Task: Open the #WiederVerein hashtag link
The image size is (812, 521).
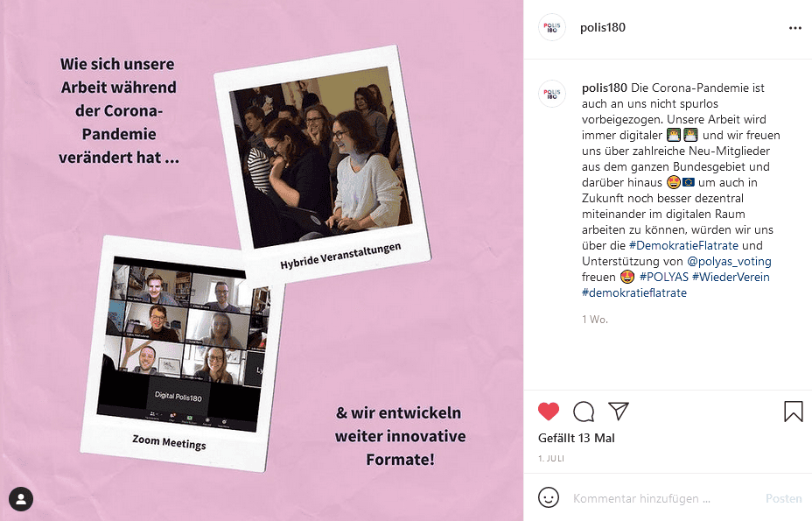Action: pyautogui.click(x=731, y=277)
